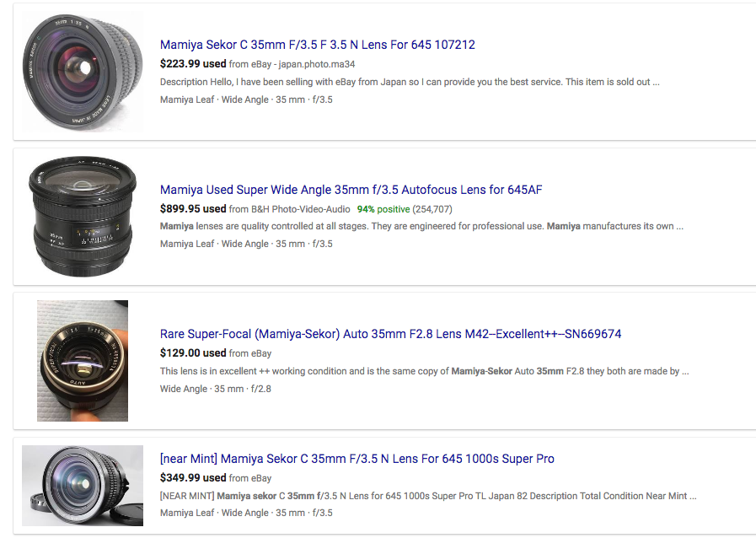Click the $349.99 used price
756x538 pixels.
coord(193,477)
